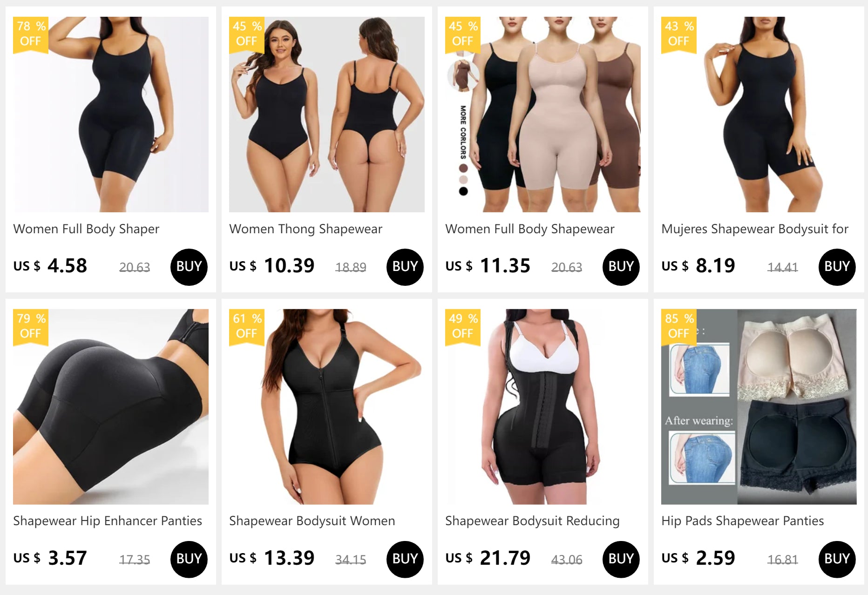The height and width of the screenshot is (595, 868).
Task: Click BUY for Shapewear Hip Enhancer Panties
Action: click(189, 559)
